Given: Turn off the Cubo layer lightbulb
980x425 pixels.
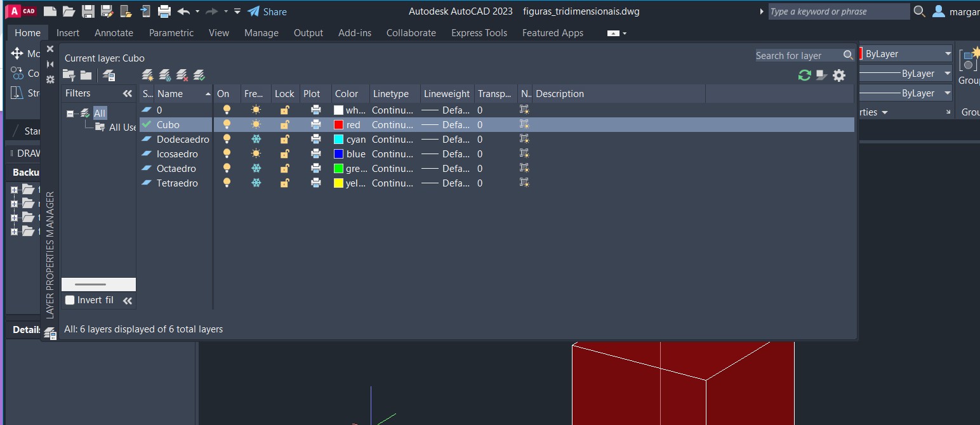Looking at the screenshot, I should 227,125.
